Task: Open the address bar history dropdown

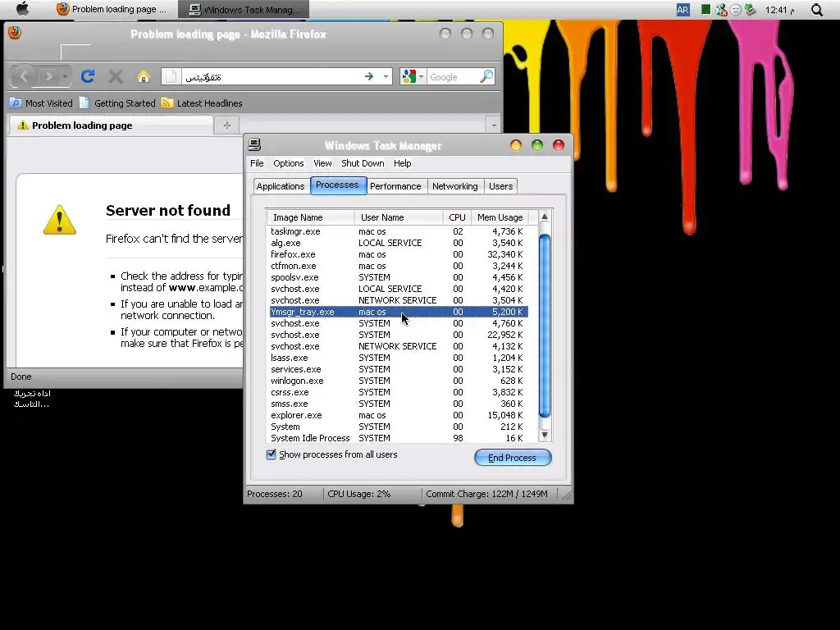Action: [x=386, y=76]
